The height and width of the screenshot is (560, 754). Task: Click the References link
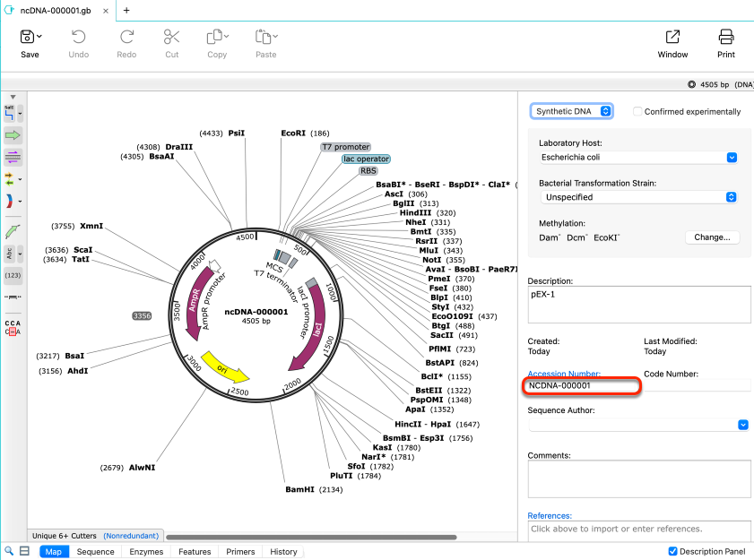(550, 515)
